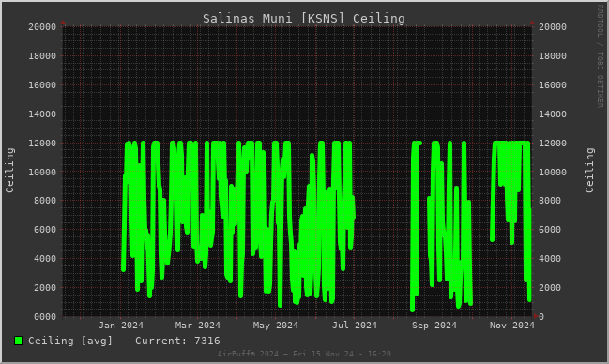The width and height of the screenshot is (609, 364).
Task: Click the left axis '14000' label
Action: 42,114
